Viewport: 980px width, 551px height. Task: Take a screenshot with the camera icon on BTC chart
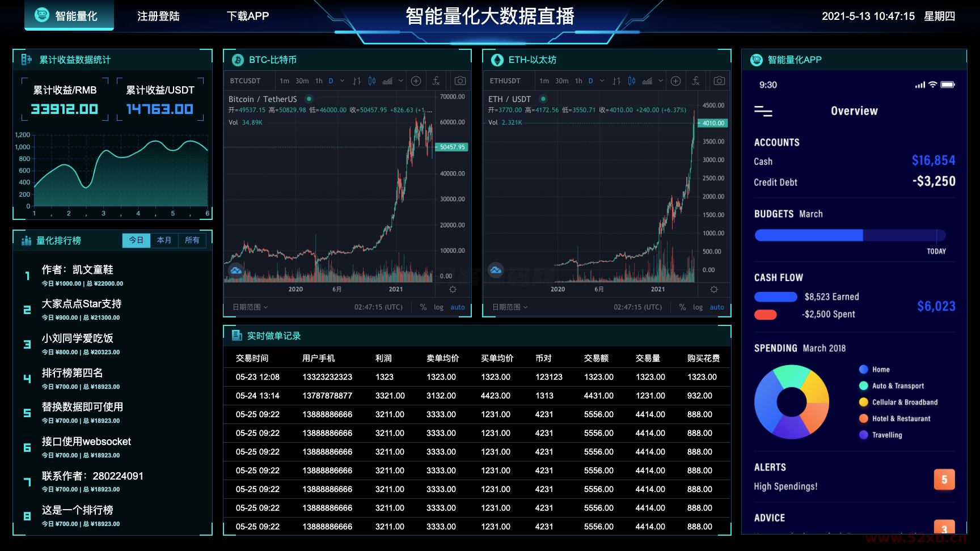tap(459, 80)
